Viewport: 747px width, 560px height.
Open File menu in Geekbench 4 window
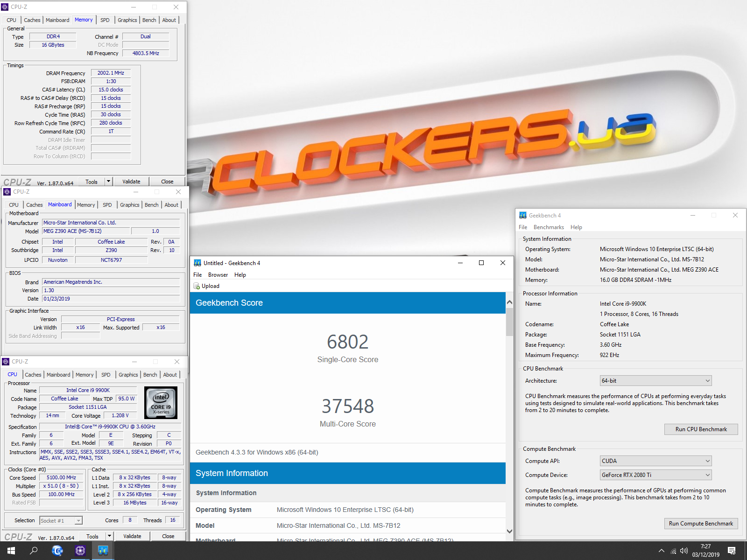click(523, 227)
